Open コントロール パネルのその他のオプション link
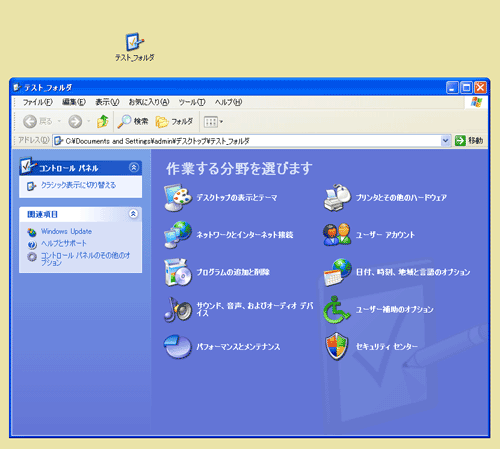 point(86,259)
